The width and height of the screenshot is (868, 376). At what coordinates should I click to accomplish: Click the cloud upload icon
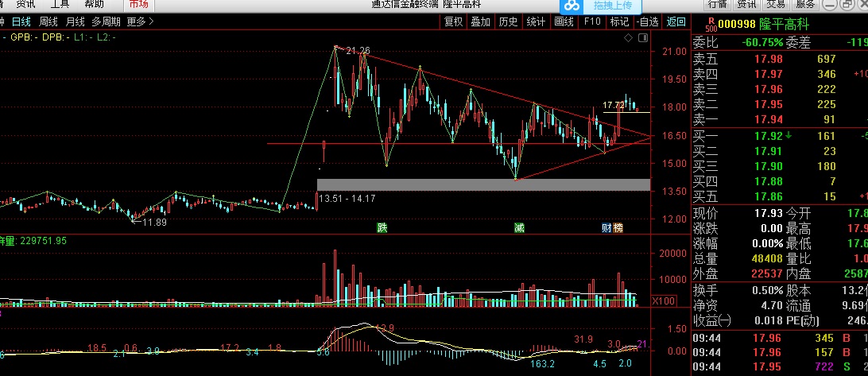(x=568, y=5)
